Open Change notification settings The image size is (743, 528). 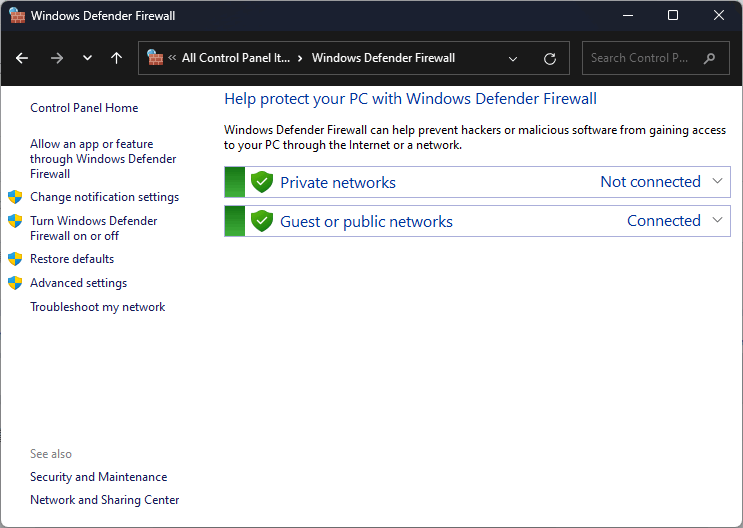pyautogui.click(x=104, y=197)
